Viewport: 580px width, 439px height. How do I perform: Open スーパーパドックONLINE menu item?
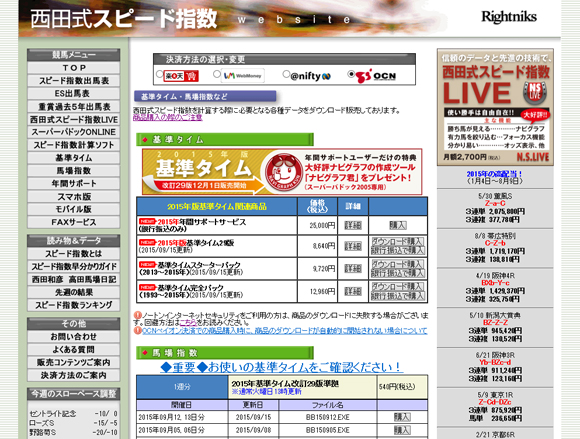click(74, 132)
